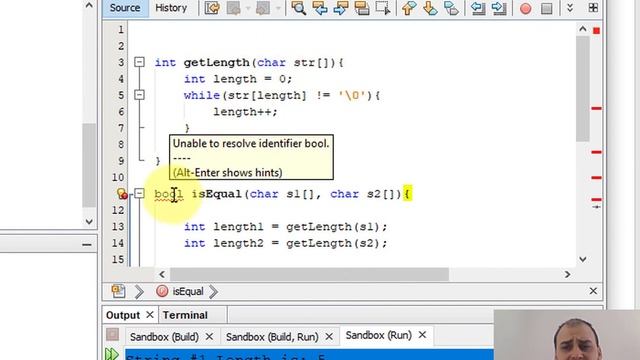Toggle Bookmark toolbar icon
The image size is (640, 360).
451,8
